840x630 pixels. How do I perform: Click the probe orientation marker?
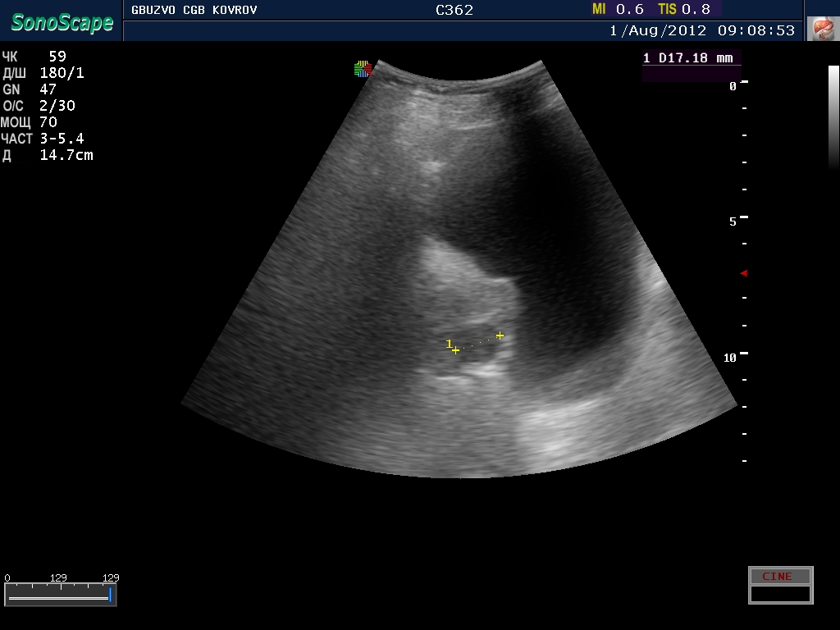pos(363,69)
